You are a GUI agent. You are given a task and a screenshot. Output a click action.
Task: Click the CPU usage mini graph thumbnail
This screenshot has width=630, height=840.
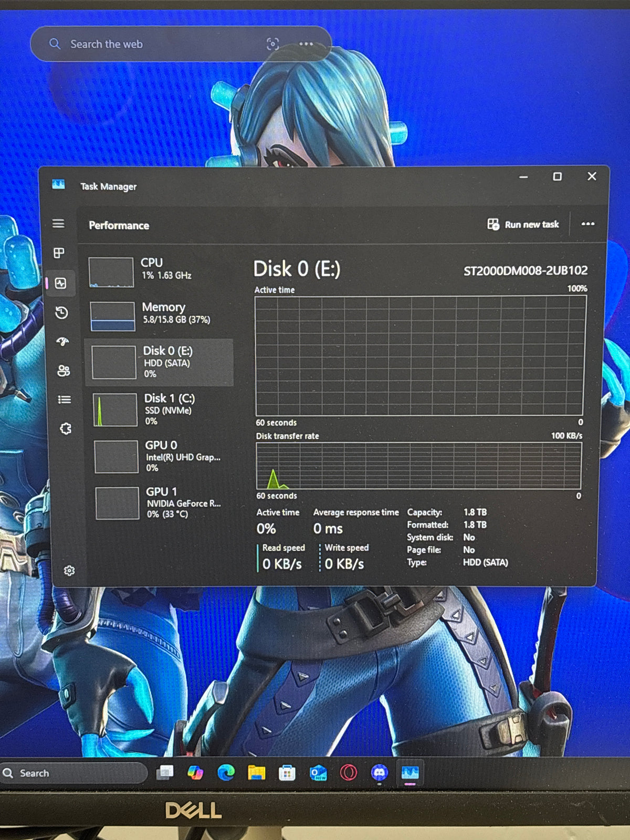111,272
